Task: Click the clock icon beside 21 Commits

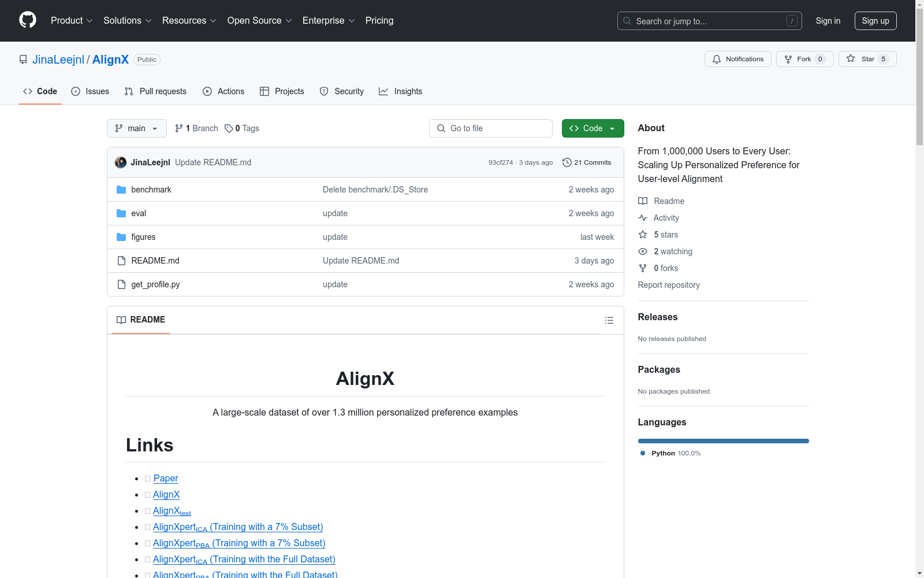Action: click(567, 162)
